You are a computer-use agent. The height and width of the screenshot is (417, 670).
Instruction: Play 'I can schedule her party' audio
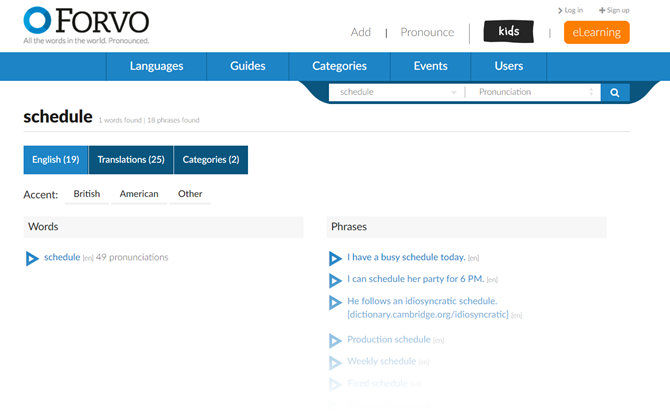(335, 281)
